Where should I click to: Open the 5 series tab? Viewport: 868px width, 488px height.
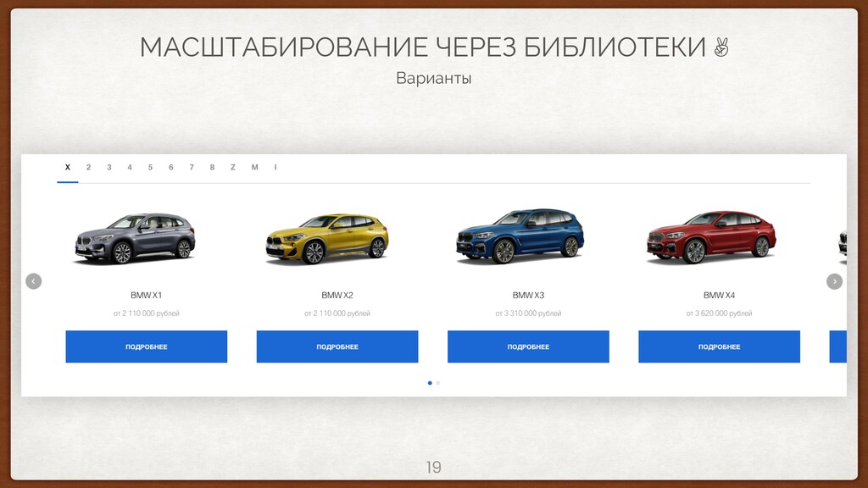(150, 167)
